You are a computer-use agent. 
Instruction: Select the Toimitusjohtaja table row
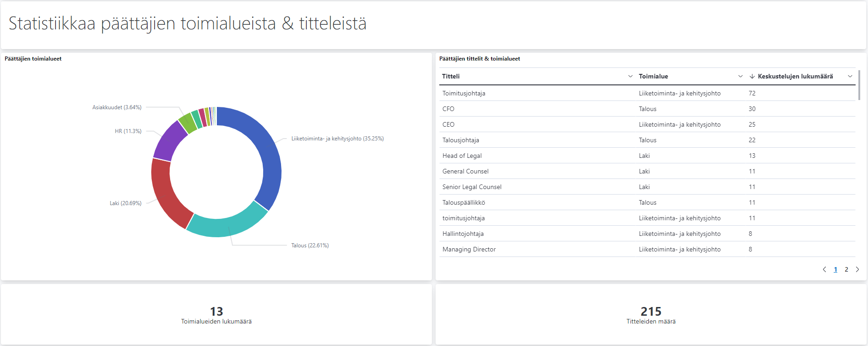647,93
